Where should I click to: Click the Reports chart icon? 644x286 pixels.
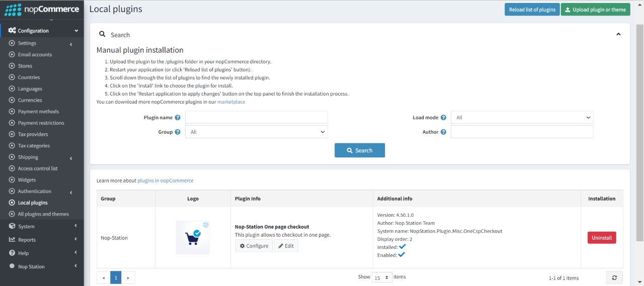[x=12, y=240]
